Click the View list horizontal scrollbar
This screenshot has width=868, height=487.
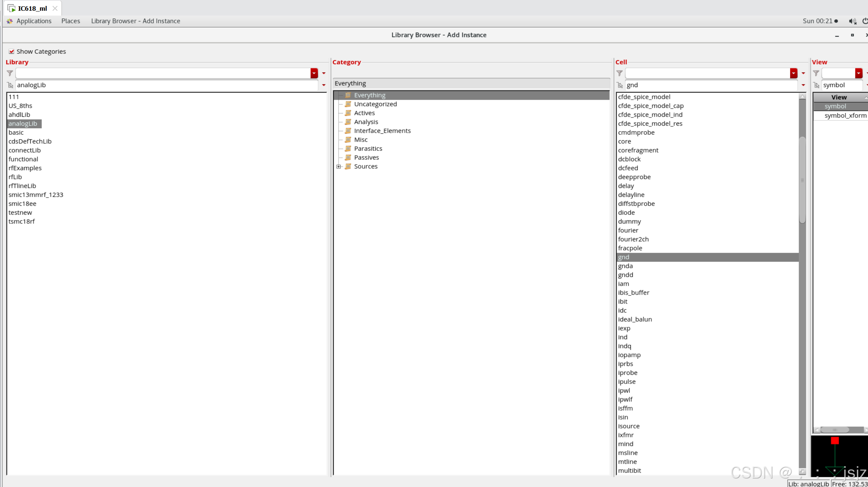coord(835,430)
